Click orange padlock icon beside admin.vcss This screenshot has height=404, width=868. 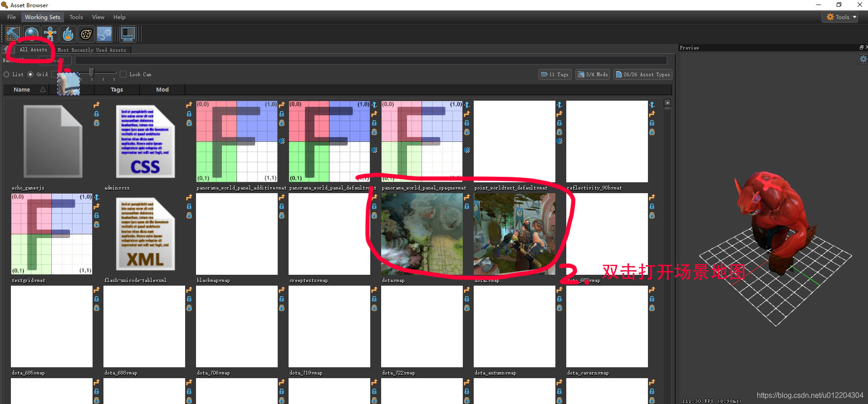tap(189, 123)
